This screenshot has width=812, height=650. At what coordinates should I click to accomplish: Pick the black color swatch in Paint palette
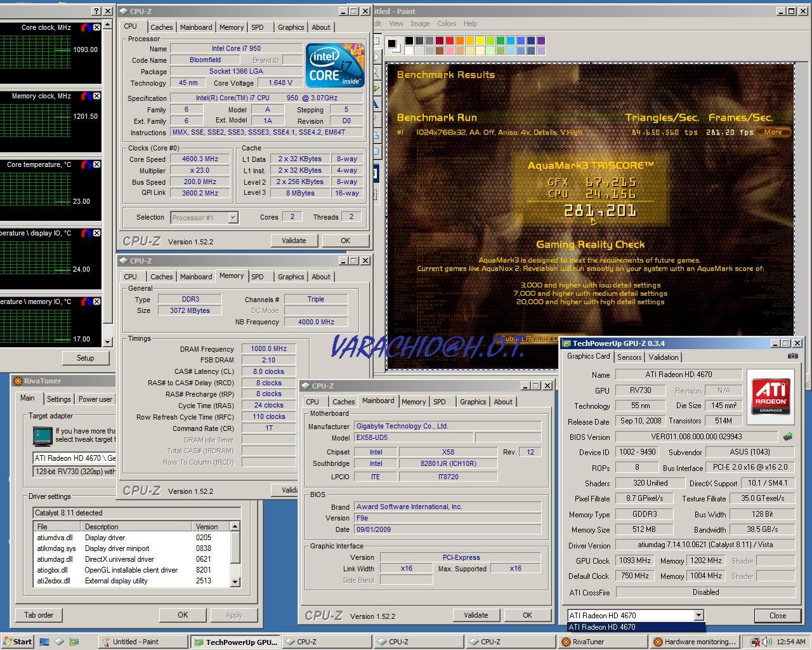pyautogui.click(x=409, y=41)
